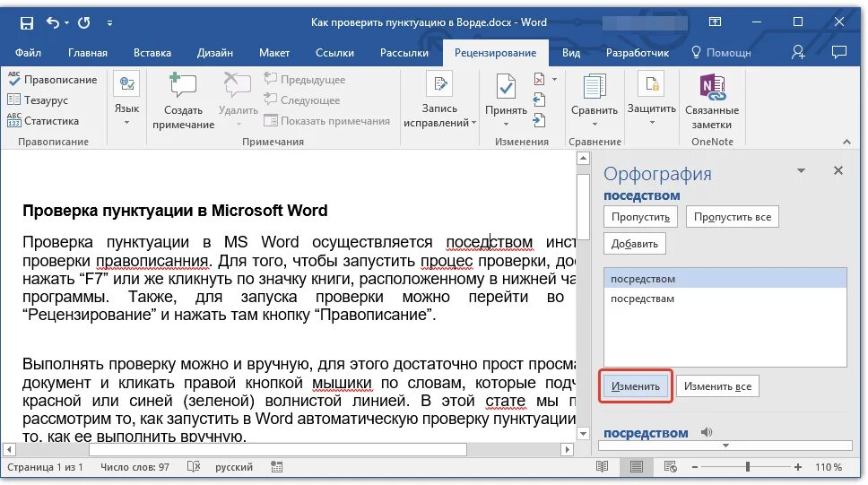Screen dimensions: 868x485
Task: Move the zoom slider handle
Action: (x=747, y=467)
